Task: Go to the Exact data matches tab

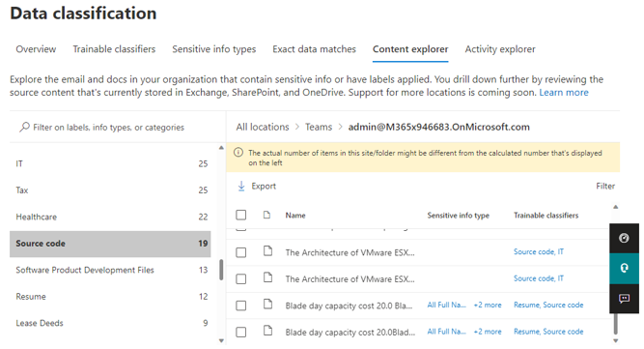Action: [314, 49]
